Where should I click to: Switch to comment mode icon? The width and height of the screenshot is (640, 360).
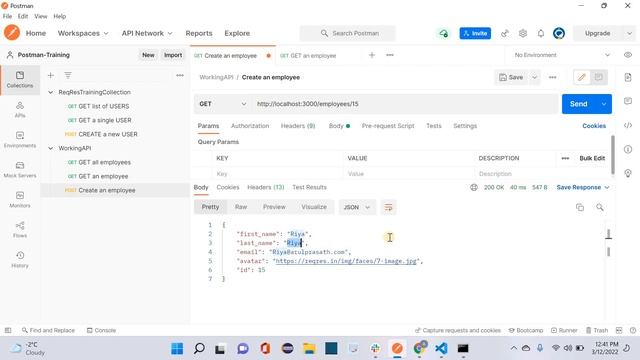598,77
